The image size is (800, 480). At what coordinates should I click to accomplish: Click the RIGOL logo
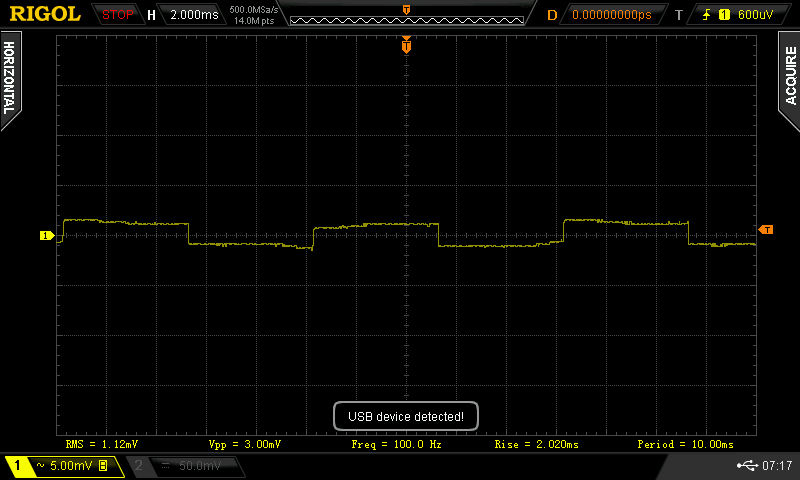[45, 14]
